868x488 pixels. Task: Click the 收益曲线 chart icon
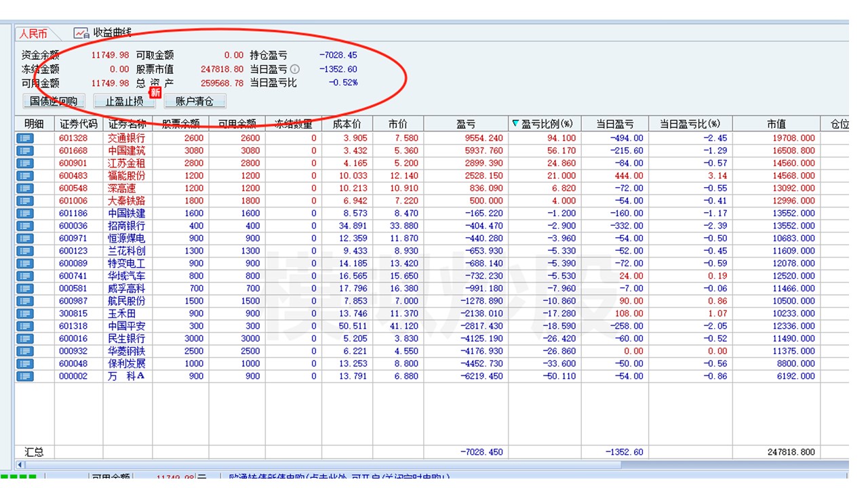pyautogui.click(x=81, y=33)
